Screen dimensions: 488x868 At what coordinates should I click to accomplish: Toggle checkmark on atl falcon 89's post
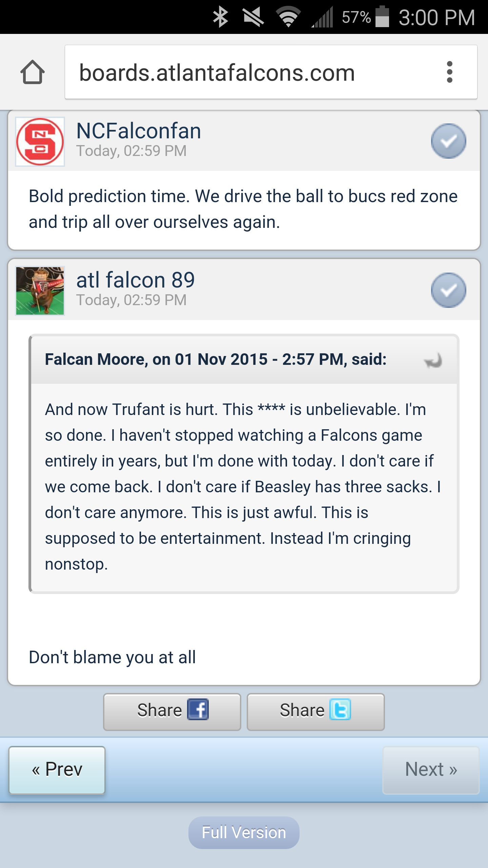tap(448, 290)
